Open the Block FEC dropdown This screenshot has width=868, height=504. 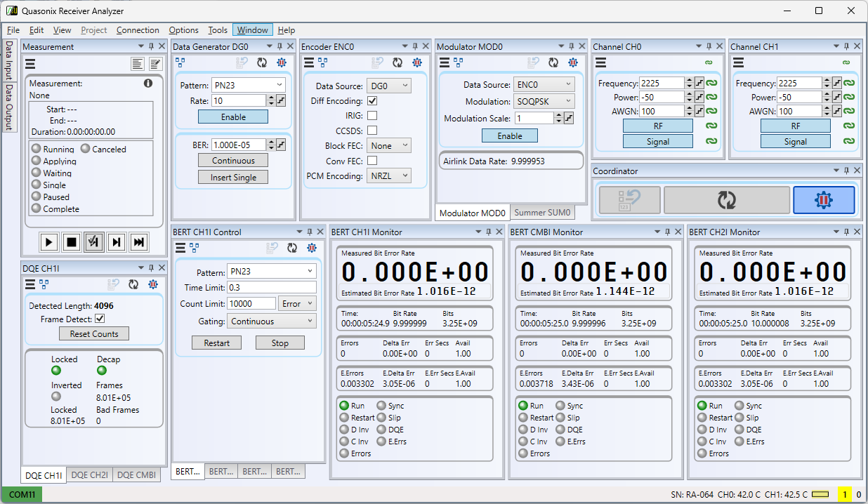click(389, 145)
